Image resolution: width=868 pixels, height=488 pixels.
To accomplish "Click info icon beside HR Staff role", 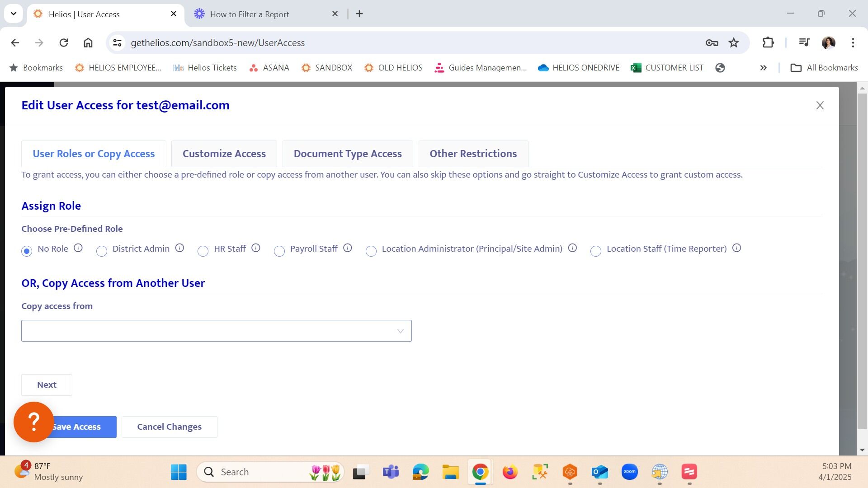I will point(256,248).
